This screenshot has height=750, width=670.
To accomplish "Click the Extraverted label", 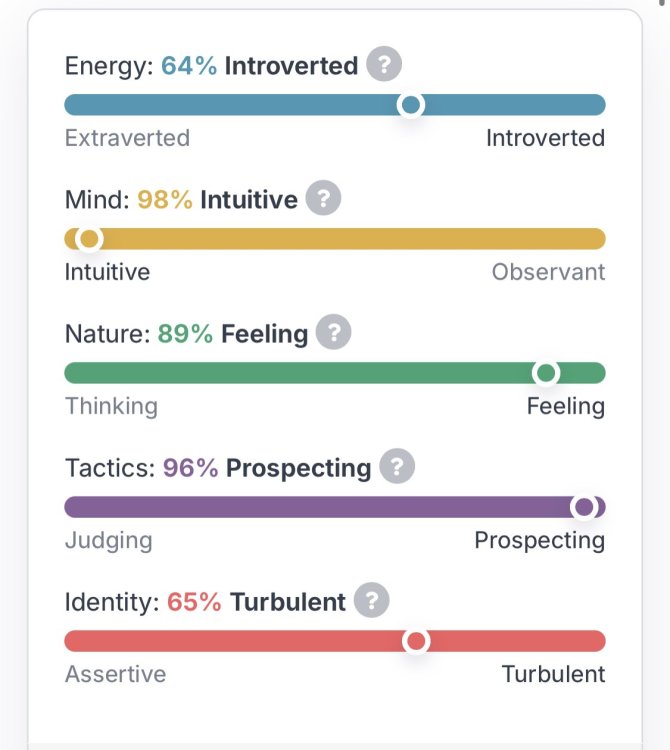I will point(127,138).
